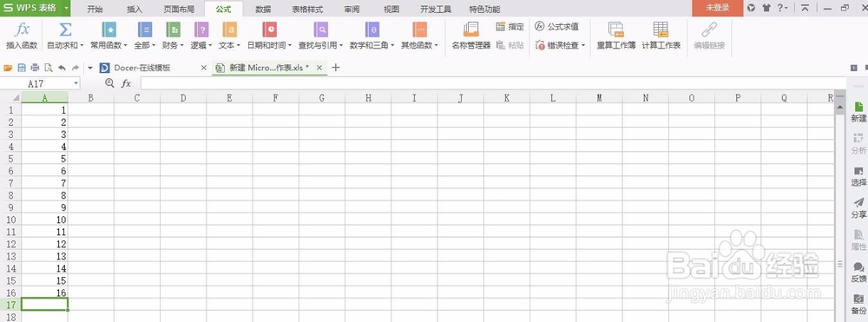868x322 pixels.
Task: Switch to the Review (审阅) tab
Action: (352, 9)
